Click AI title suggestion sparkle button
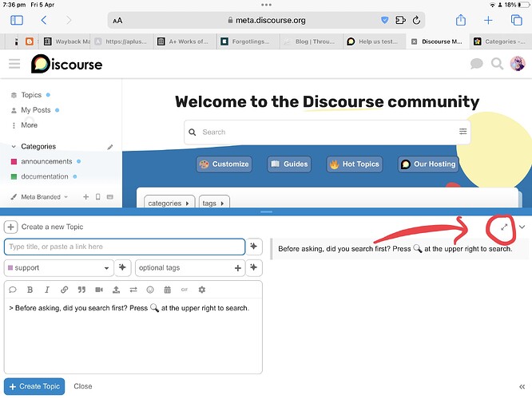 [x=254, y=247]
